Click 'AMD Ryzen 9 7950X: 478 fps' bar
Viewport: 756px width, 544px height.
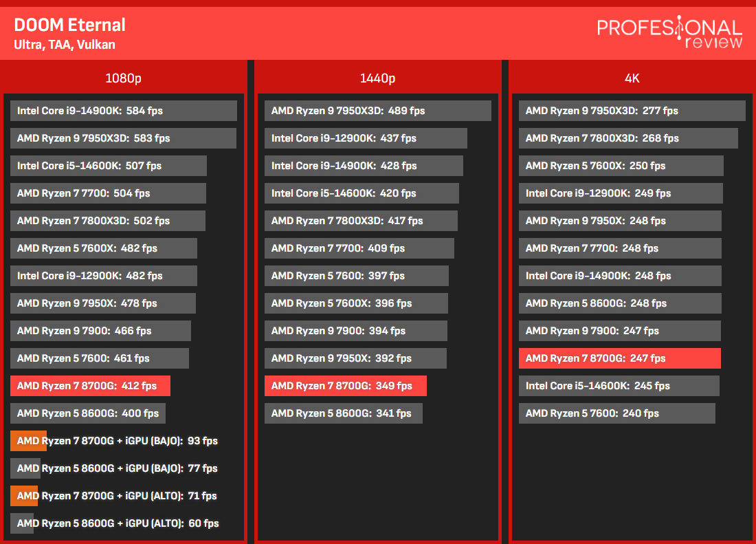coord(102,303)
